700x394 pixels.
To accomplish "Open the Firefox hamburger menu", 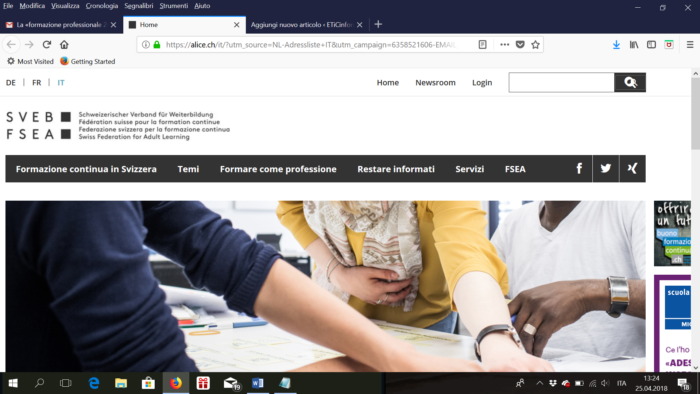I will pos(690,45).
